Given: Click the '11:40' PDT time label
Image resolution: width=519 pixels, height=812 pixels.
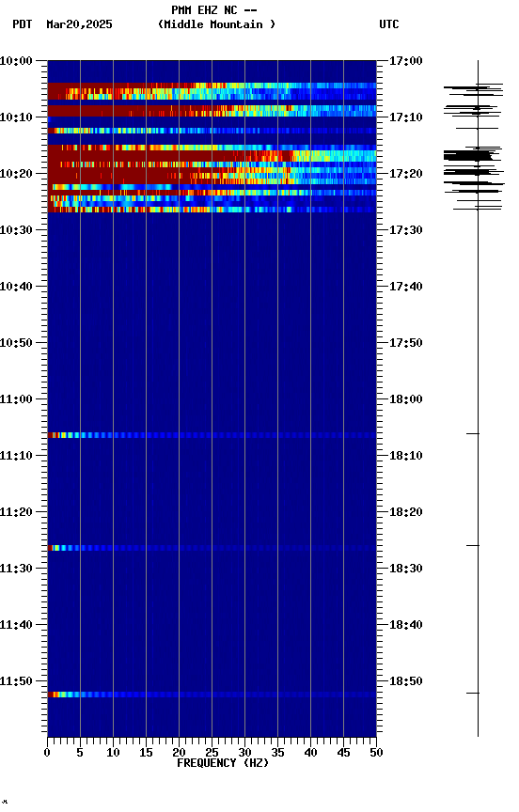Looking at the screenshot, I should (16, 625).
